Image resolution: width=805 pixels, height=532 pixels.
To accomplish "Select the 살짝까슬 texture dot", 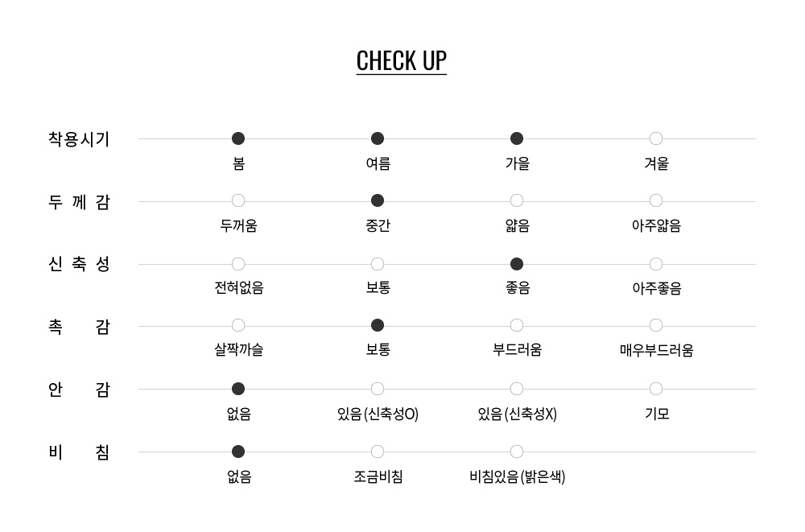I will (x=238, y=325).
